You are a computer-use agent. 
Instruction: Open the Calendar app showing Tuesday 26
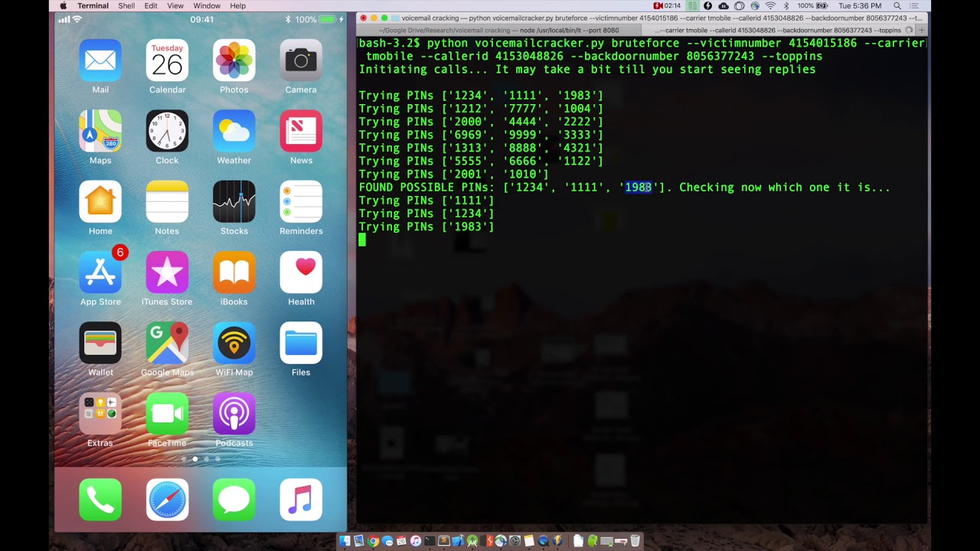point(167,60)
